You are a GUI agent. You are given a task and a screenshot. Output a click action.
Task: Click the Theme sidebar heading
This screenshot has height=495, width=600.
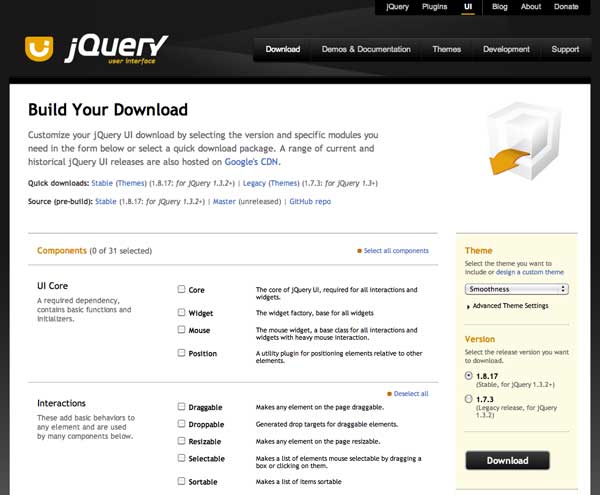click(x=478, y=251)
